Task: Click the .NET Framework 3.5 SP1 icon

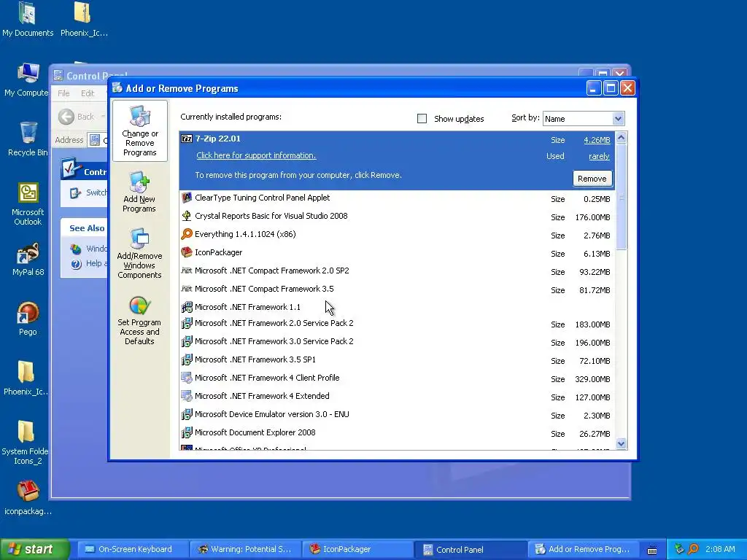Action: pos(187,359)
